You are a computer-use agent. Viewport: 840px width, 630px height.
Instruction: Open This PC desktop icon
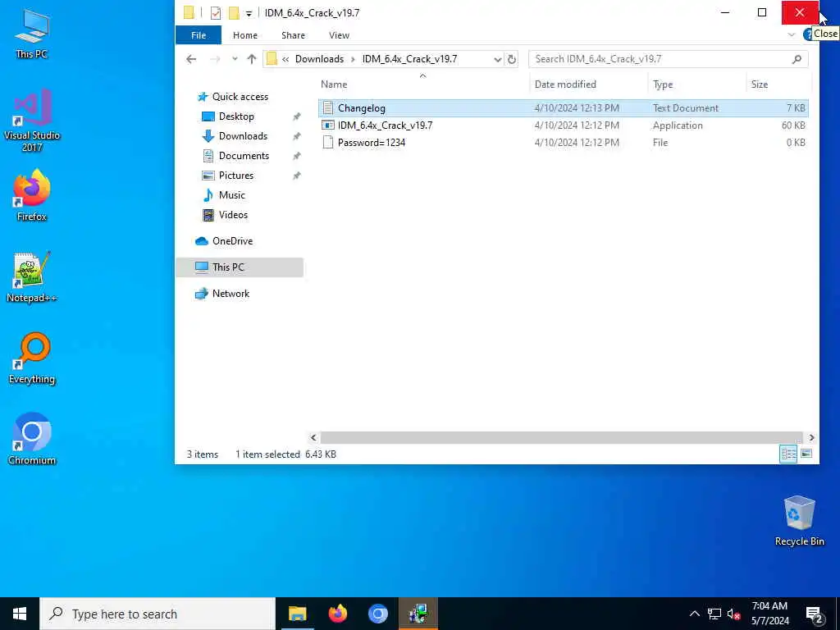point(32,34)
